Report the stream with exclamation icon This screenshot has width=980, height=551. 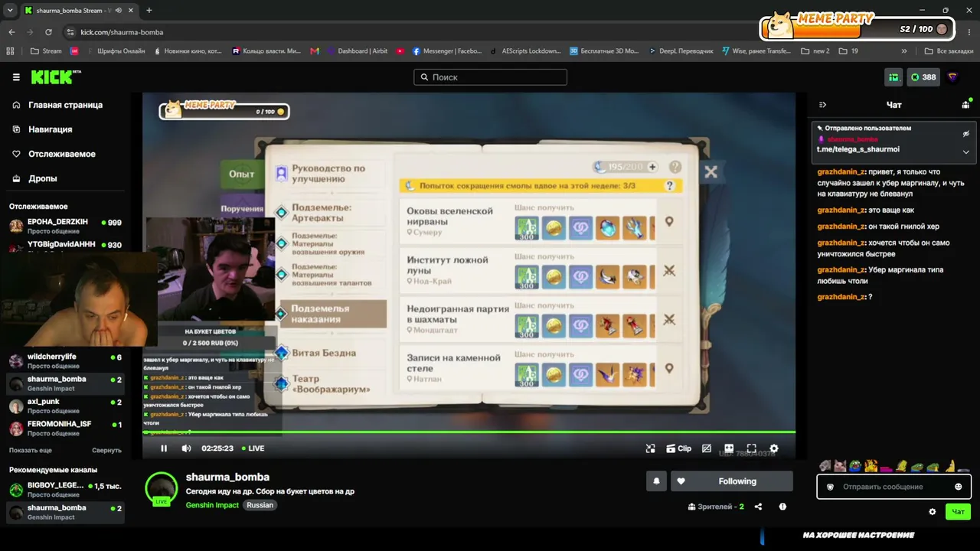coord(782,507)
